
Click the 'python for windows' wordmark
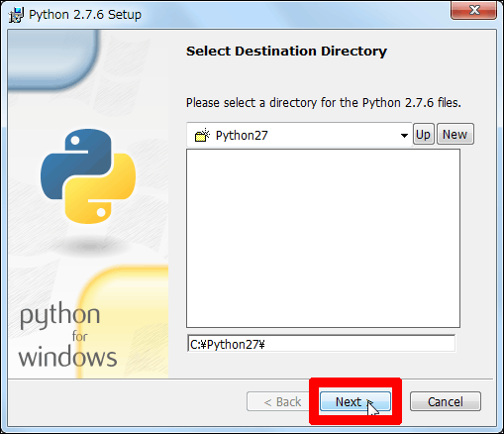click(x=67, y=336)
